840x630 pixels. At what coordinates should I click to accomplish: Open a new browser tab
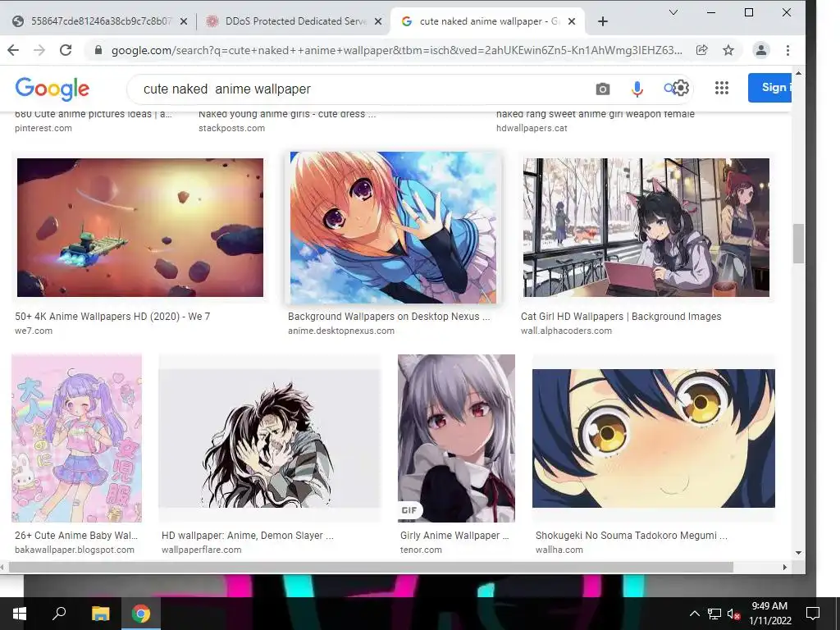603,21
